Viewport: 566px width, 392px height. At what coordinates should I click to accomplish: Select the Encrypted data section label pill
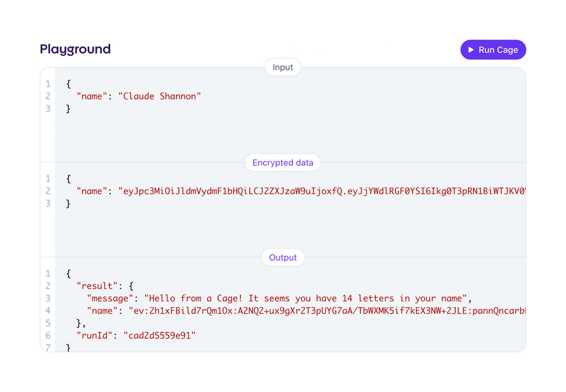[282, 162]
